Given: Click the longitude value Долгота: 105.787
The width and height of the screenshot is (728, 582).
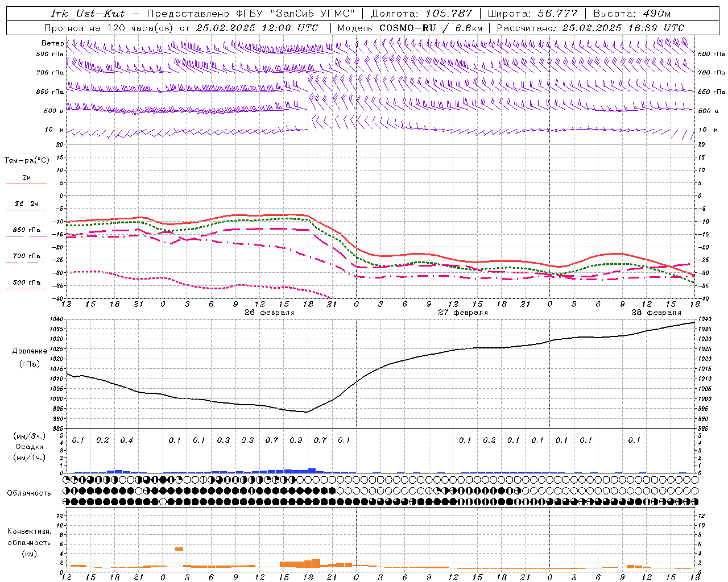Looking at the screenshot, I should point(421,14).
